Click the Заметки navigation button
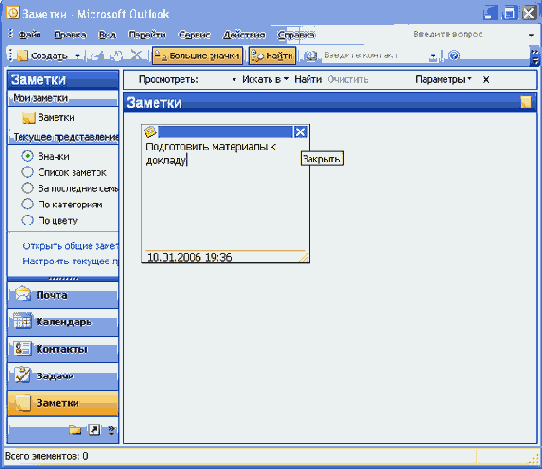The width and height of the screenshot is (542, 469). pyautogui.click(x=63, y=403)
